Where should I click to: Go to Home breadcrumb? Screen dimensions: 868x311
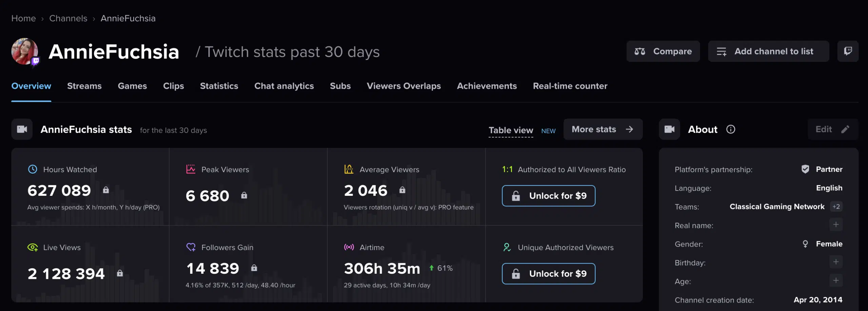[23, 18]
